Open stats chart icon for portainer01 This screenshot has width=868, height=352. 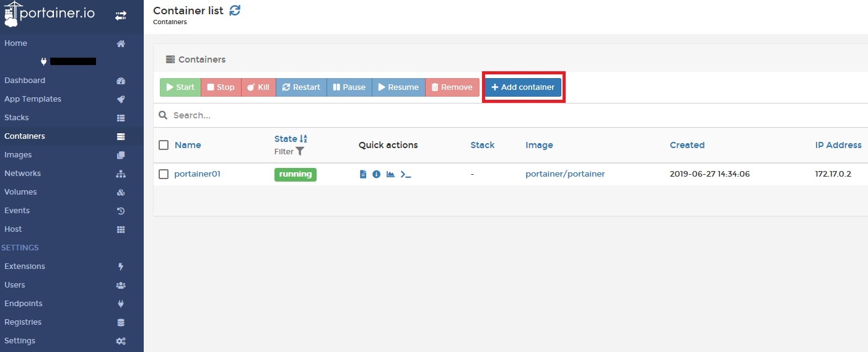tap(390, 174)
